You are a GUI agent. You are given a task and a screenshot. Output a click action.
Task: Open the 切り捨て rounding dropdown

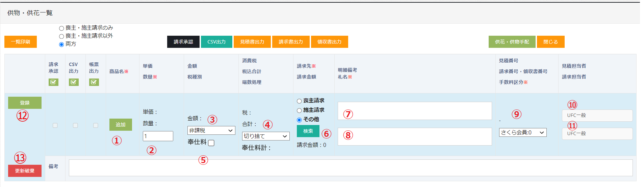[x=266, y=136]
